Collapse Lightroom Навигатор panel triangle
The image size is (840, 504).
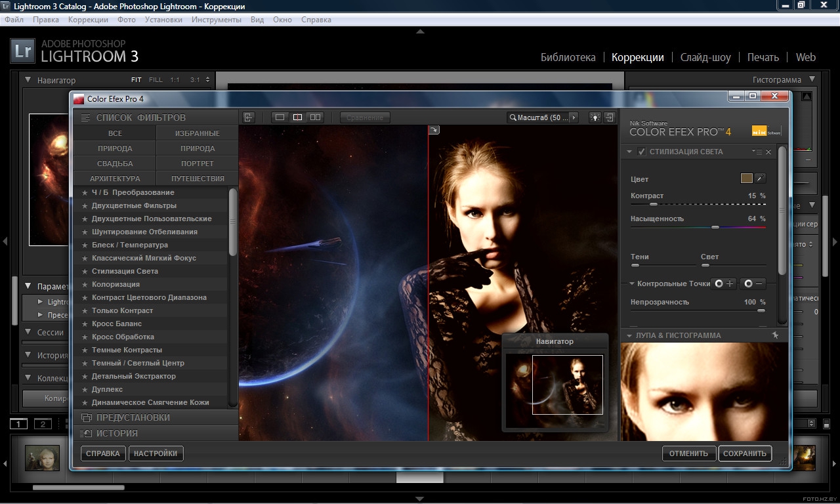pyautogui.click(x=28, y=79)
